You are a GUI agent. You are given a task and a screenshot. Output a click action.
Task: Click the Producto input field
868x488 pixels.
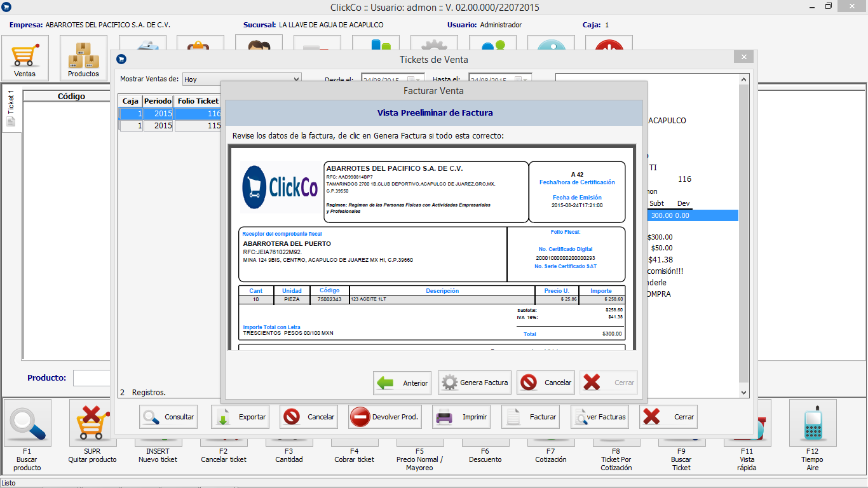[92, 378]
